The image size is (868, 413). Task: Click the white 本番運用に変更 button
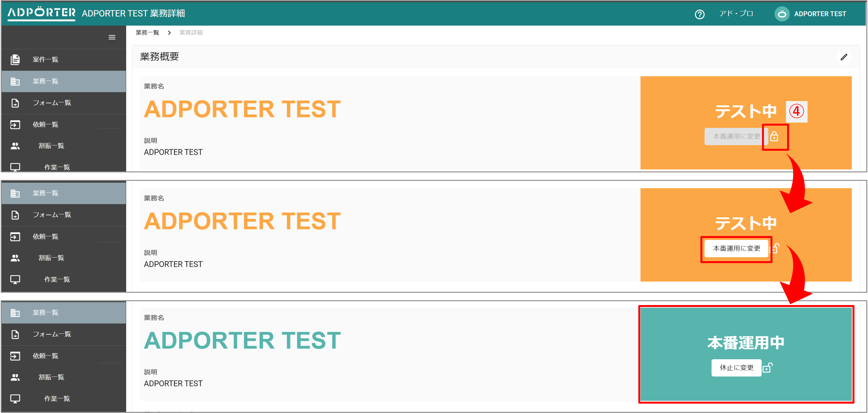pos(737,248)
